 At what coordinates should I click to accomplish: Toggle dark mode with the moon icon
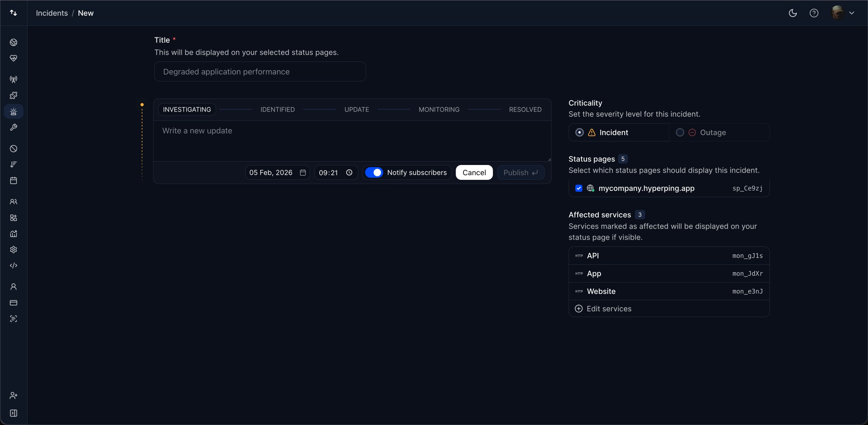pyautogui.click(x=793, y=13)
